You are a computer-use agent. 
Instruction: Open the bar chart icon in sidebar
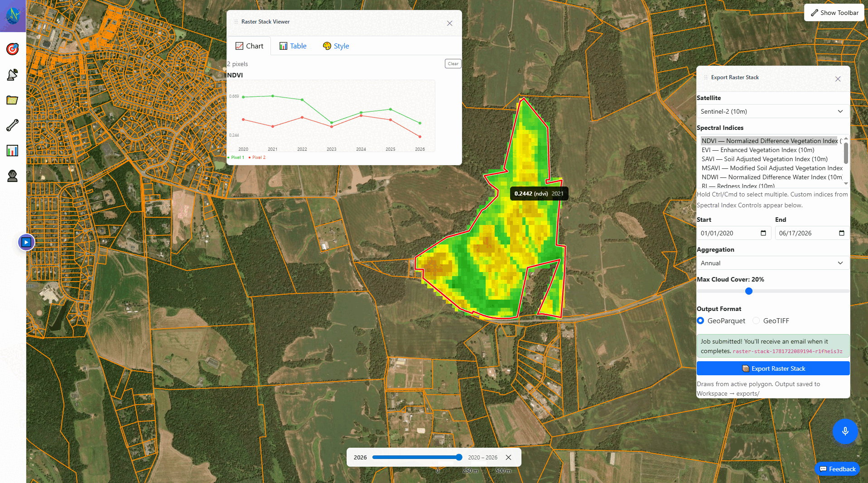[13, 151]
